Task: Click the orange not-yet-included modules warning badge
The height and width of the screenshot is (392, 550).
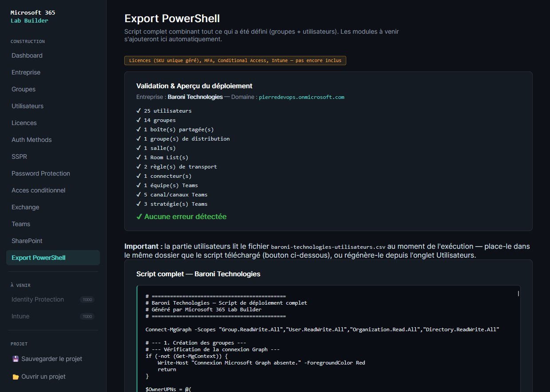Action: (x=235, y=60)
